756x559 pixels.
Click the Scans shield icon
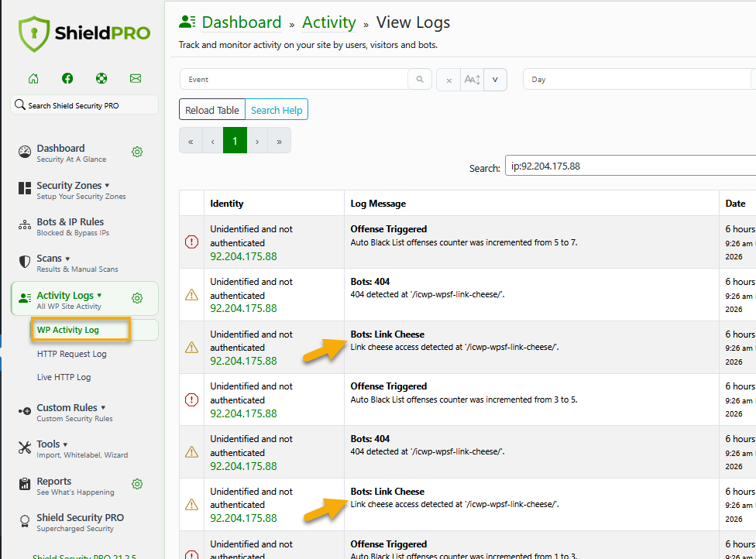pyautogui.click(x=25, y=262)
